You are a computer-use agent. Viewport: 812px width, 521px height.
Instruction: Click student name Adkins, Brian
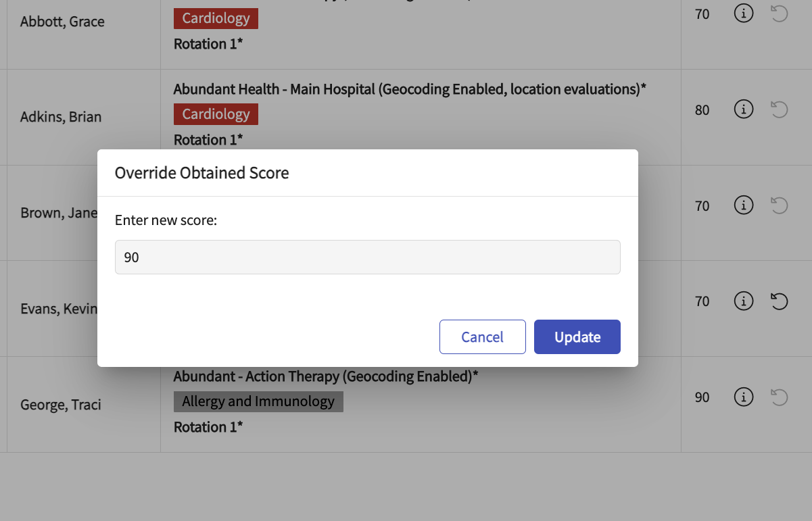[61, 117]
